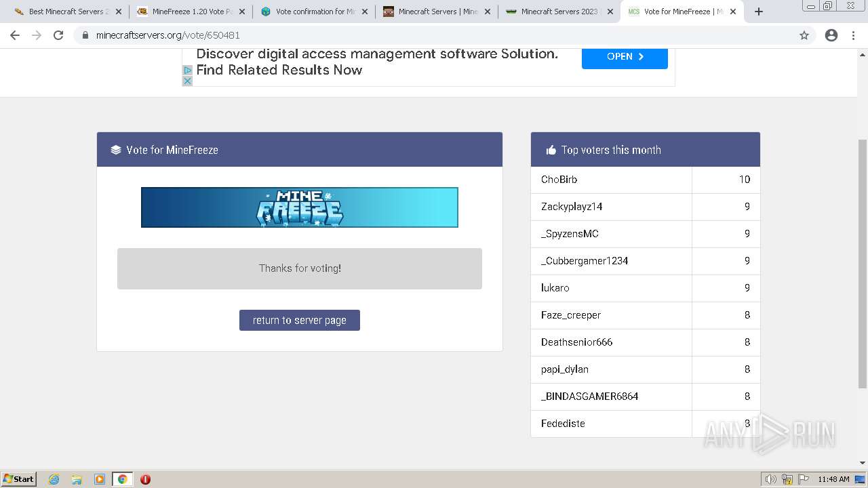Open the Windows Start menu
The height and width of the screenshot is (488, 868).
point(19,479)
